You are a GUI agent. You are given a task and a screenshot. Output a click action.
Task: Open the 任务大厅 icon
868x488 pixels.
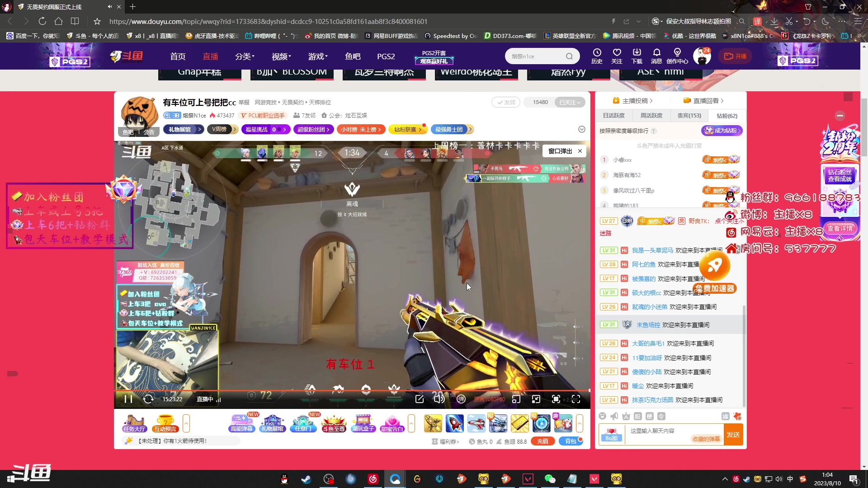134,423
